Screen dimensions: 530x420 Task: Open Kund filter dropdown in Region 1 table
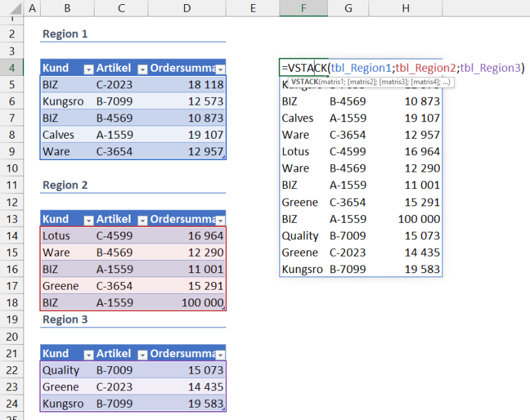(88, 69)
